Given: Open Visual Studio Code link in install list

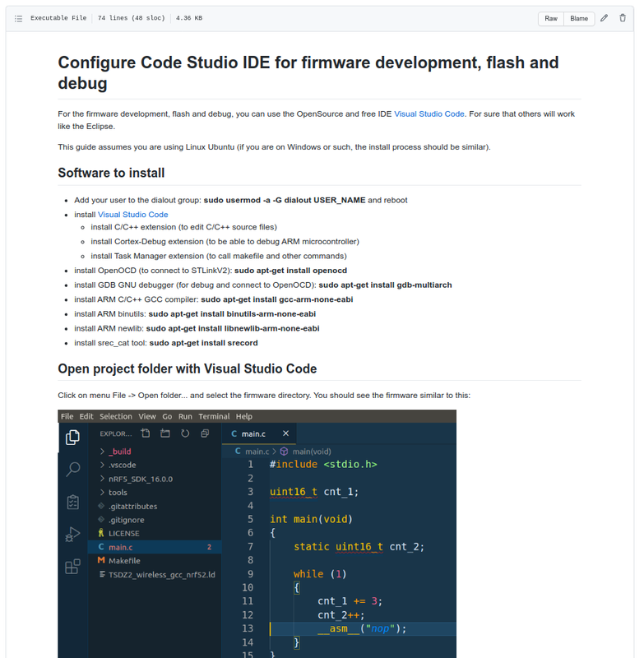Looking at the screenshot, I should pyautogui.click(x=132, y=215).
